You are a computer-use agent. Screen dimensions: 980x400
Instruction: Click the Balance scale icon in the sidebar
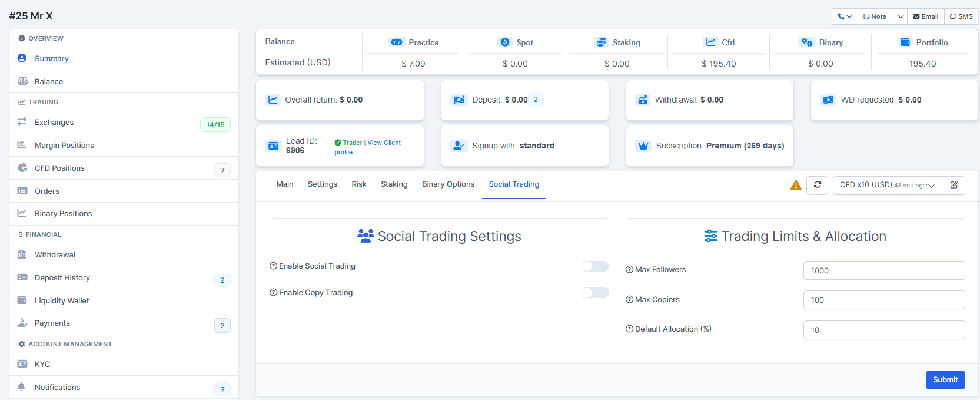22,81
